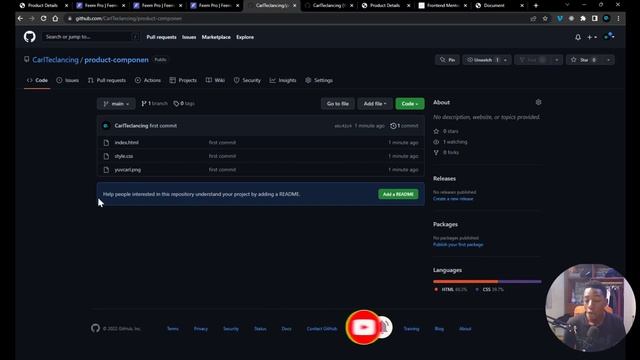The width and height of the screenshot is (640, 360).
Task: View 0 forks link in About
Action: pyautogui.click(x=446, y=152)
